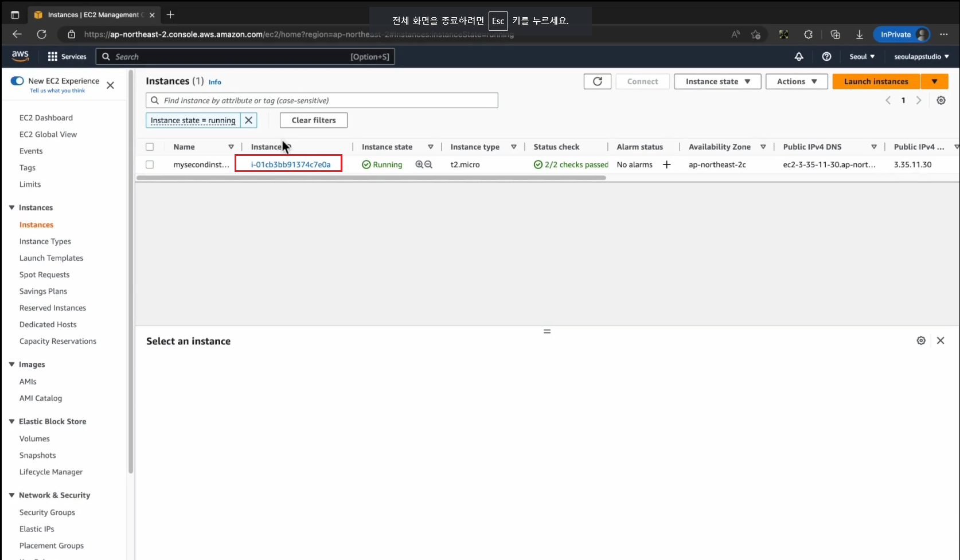Click Tell us what you think link
Screen dimensions: 960x560
[57, 91]
